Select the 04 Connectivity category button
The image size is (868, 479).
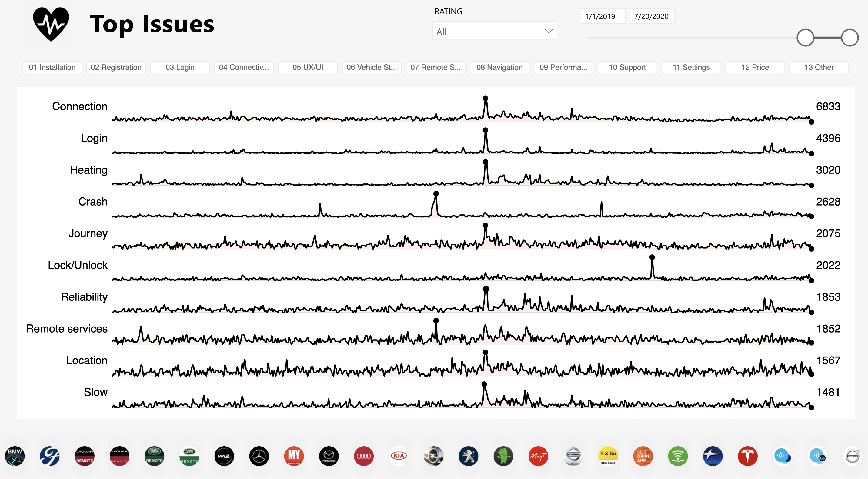(x=244, y=67)
